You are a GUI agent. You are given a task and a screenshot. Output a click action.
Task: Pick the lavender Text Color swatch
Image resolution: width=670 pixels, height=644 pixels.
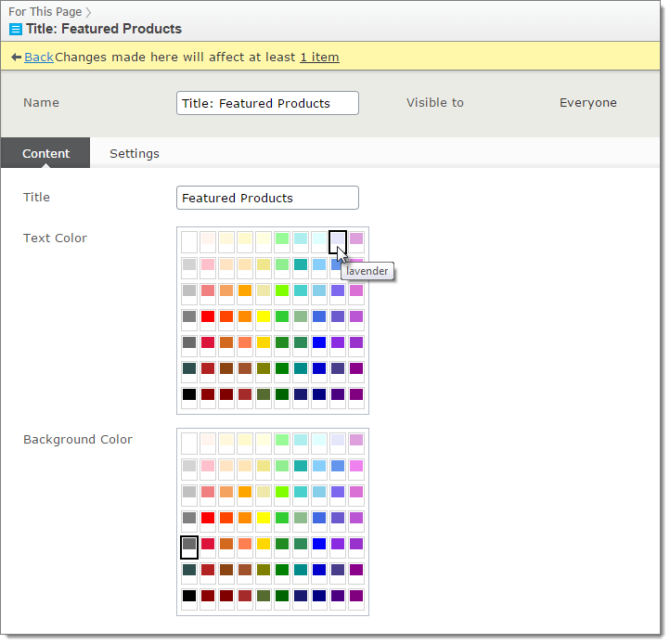tap(338, 240)
